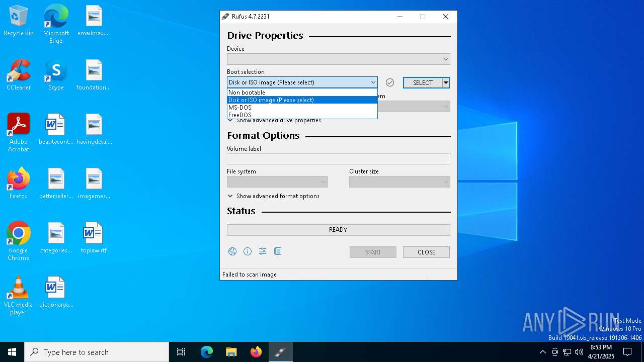Choose MS-DOS boot option
Image resolution: width=644 pixels, height=362 pixels.
click(x=302, y=108)
